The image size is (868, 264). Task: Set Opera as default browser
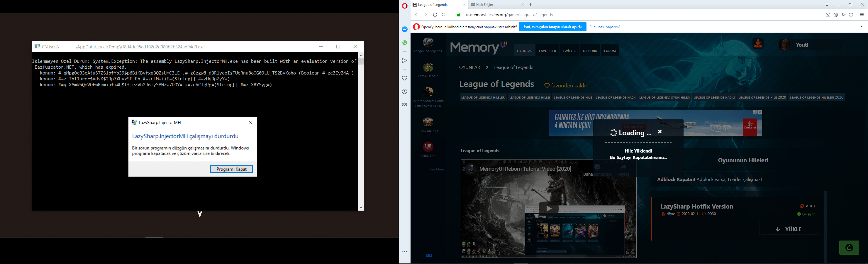552,27
